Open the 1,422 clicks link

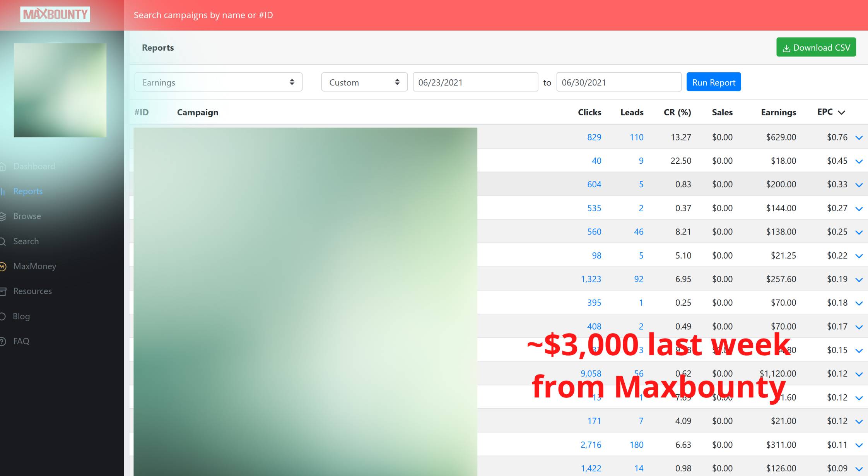point(591,468)
